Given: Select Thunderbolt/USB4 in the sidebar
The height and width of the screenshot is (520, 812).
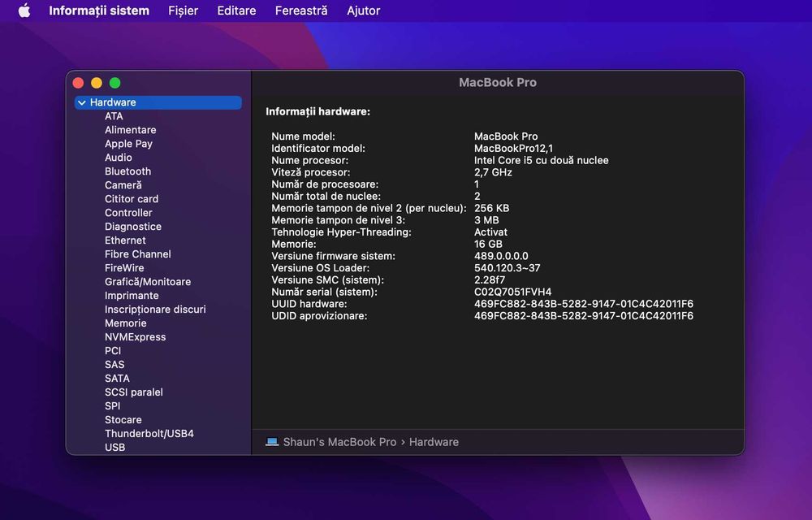Looking at the screenshot, I should tap(149, 434).
